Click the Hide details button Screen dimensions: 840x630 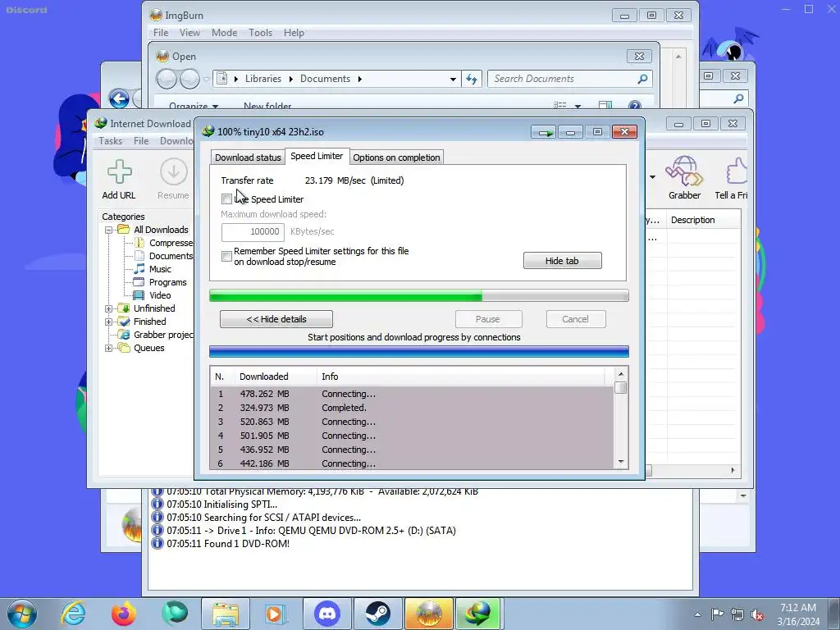(x=276, y=319)
